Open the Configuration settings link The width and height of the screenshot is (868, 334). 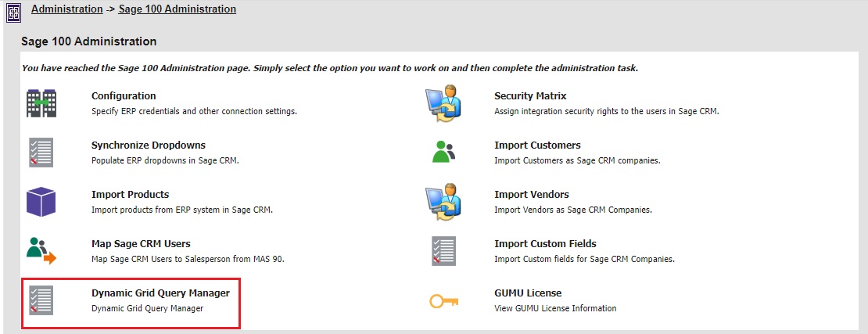[124, 96]
